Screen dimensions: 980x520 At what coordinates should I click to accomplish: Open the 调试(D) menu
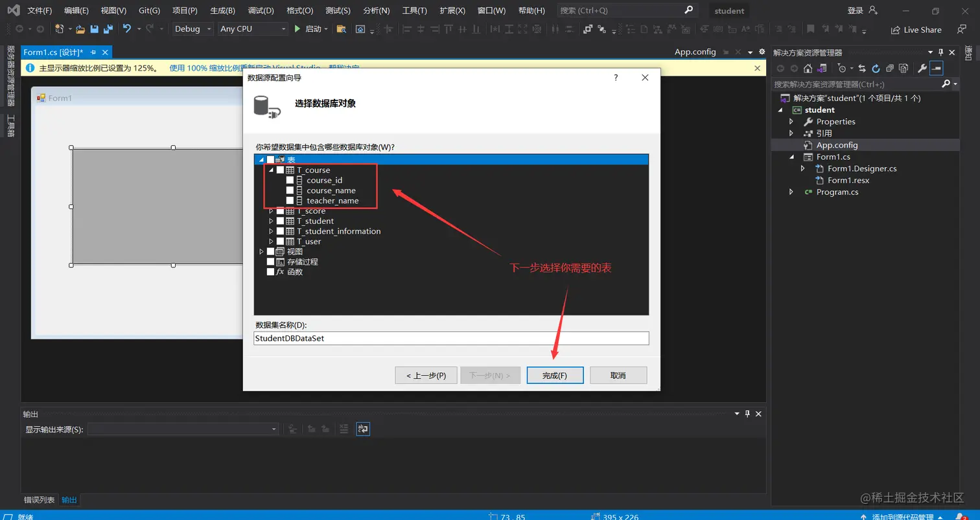pyautogui.click(x=261, y=11)
